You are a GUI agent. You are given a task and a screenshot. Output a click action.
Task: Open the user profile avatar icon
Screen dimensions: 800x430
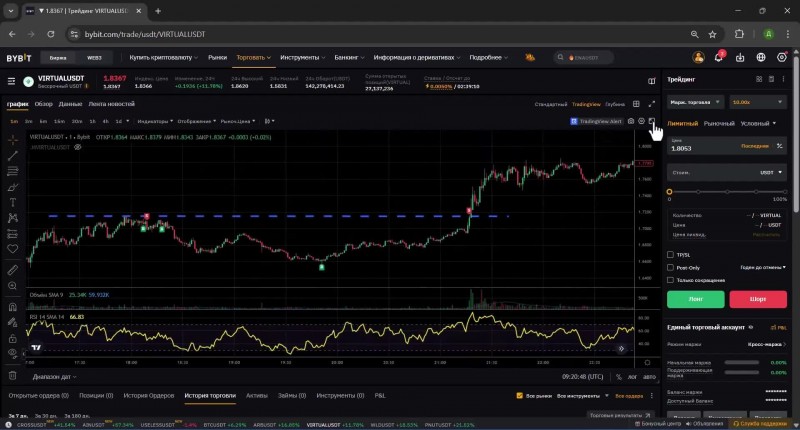point(698,57)
